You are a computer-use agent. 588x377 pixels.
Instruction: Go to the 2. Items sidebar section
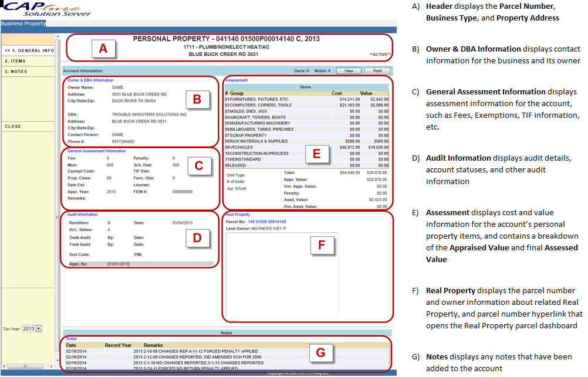(x=28, y=61)
